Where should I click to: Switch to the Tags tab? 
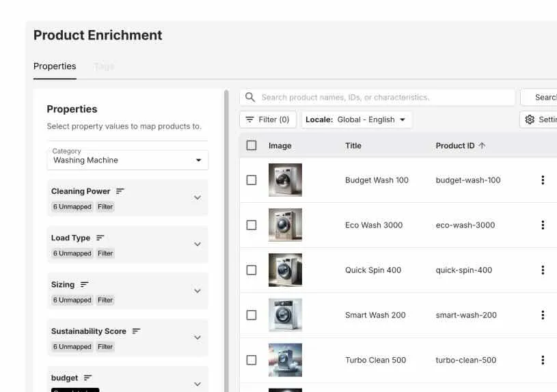(104, 66)
